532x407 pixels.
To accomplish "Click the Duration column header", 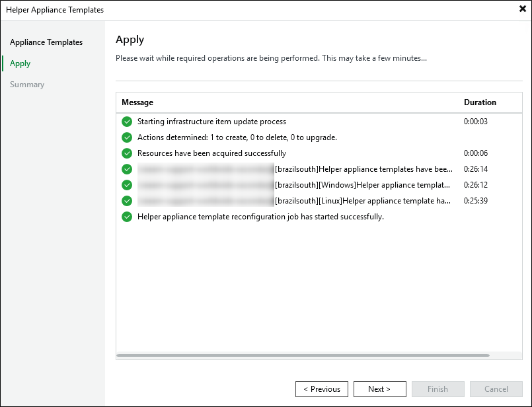I will [x=480, y=102].
